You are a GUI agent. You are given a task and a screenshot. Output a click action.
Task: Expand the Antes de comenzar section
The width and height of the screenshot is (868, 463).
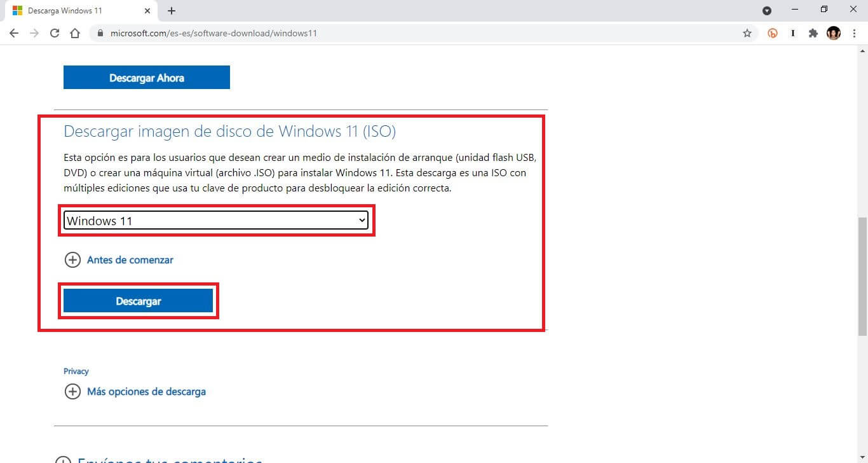pyautogui.click(x=119, y=260)
